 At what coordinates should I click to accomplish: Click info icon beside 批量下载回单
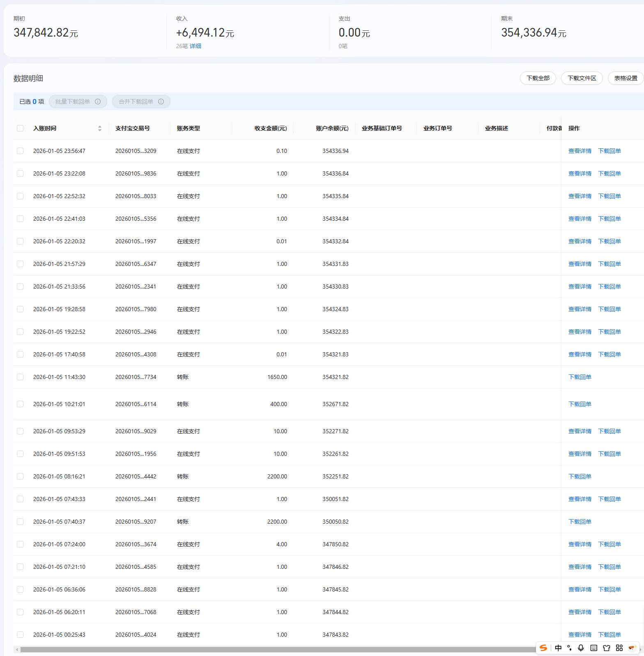pos(98,102)
